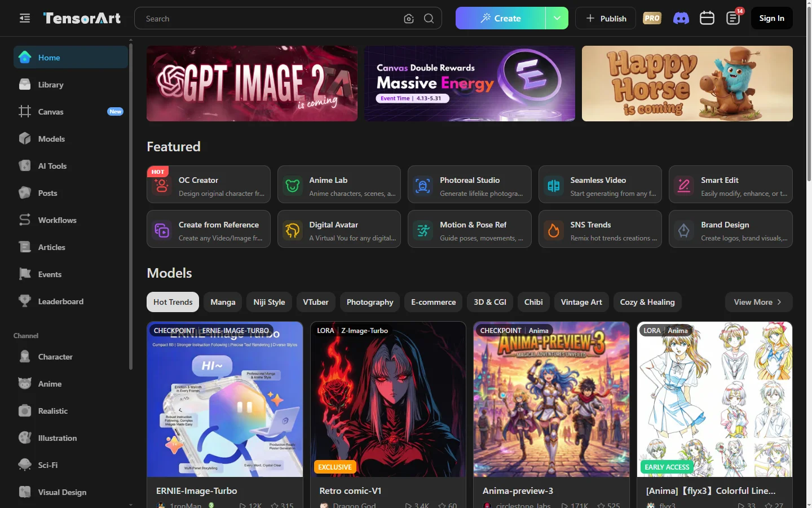812x508 pixels.
Task: Open the GPT Image 2 banner
Action: click(x=252, y=84)
